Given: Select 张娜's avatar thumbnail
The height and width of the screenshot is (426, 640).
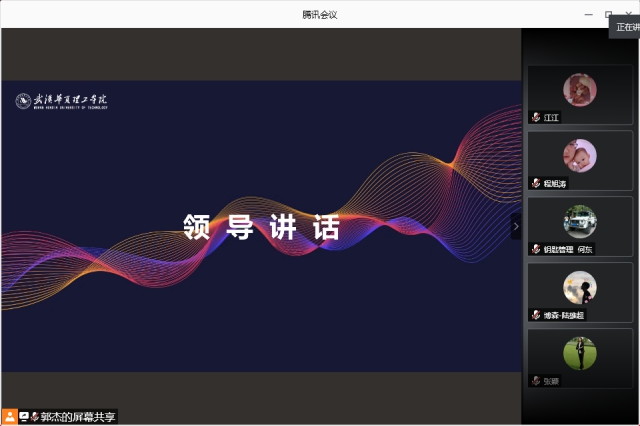Looking at the screenshot, I should (580, 353).
